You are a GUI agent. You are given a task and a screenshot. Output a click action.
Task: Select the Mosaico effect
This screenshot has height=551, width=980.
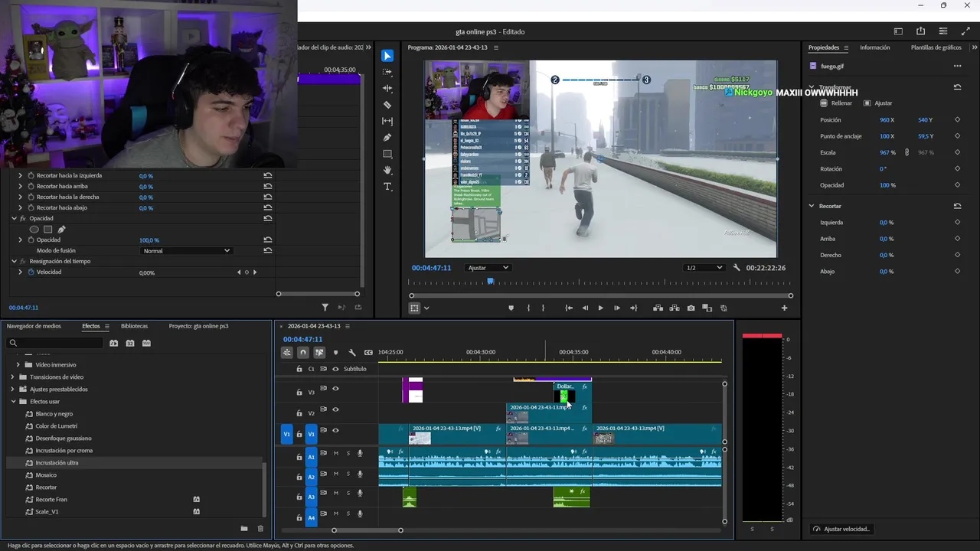coord(46,475)
